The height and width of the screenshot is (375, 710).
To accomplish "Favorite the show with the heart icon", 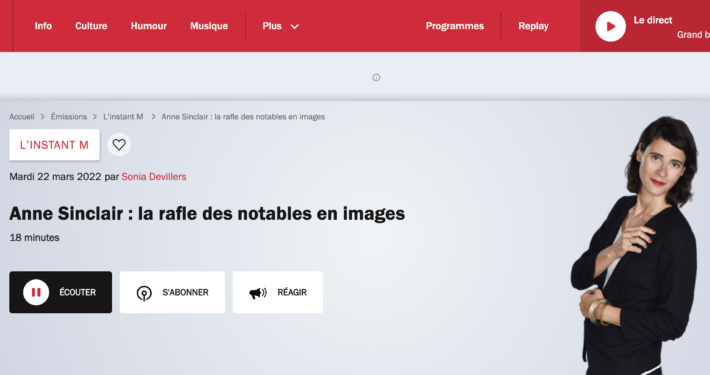I will (x=119, y=144).
